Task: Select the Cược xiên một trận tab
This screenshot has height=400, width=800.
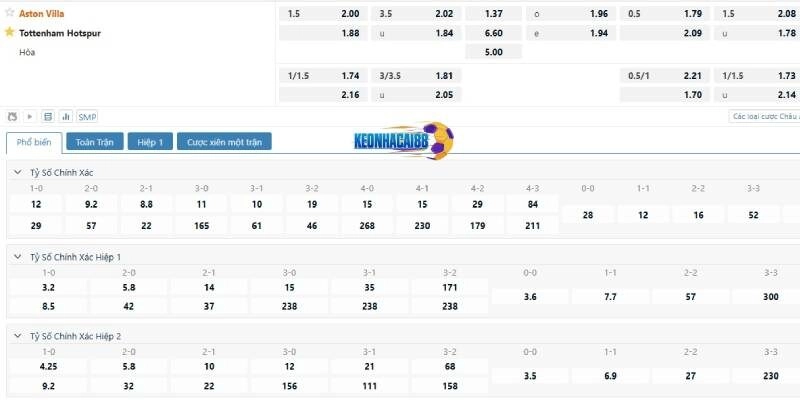Action: [224, 142]
